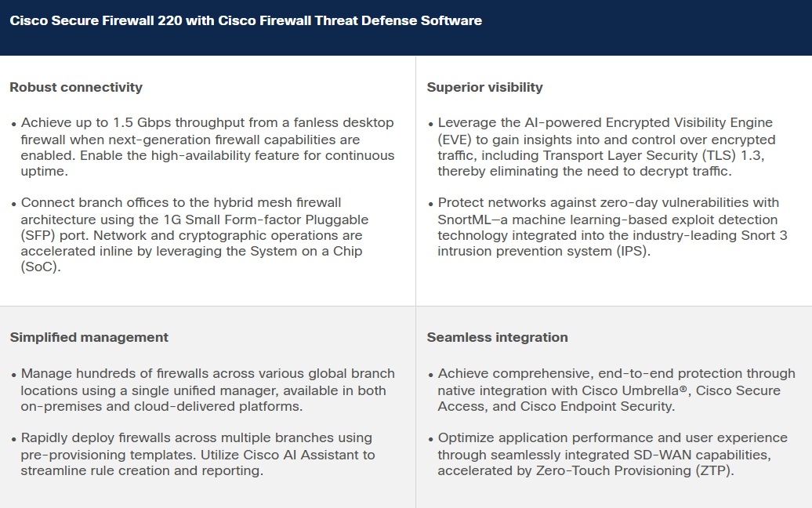The image size is (812, 508).
Task: Click the Seamless integration heading
Action: 497,337
